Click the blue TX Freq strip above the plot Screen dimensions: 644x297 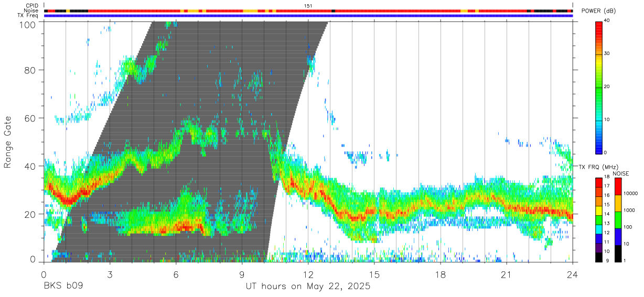point(308,15)
